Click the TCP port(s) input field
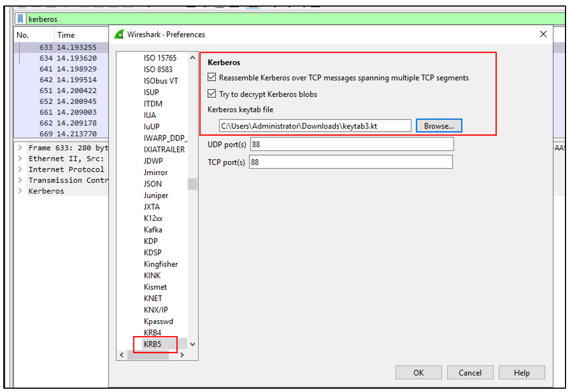Screen dimensions: 571x392 350,162
